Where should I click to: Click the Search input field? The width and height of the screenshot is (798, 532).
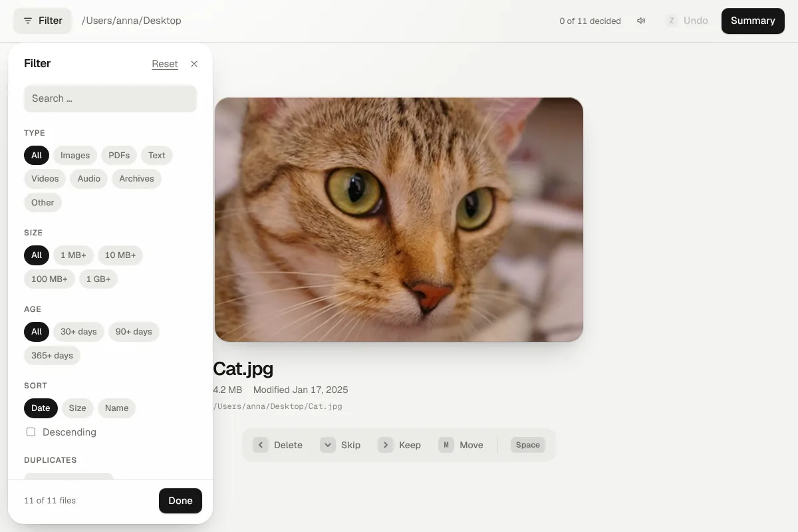[x=110, y=98]
